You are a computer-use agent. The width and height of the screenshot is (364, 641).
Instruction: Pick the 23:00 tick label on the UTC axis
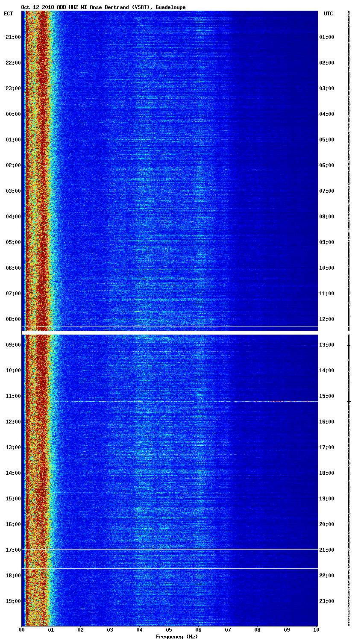[327, 601]
